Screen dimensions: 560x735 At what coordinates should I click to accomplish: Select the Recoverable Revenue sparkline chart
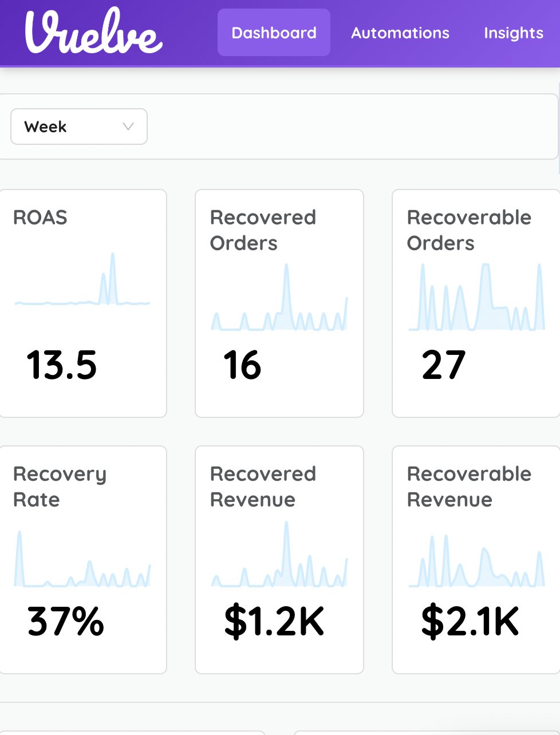(x=476, y=561)
